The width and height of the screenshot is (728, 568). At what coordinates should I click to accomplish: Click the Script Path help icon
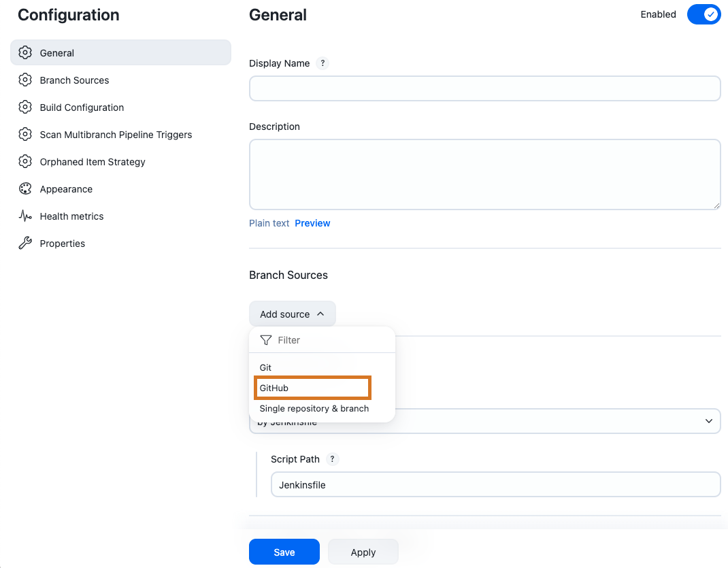(332, 459)
